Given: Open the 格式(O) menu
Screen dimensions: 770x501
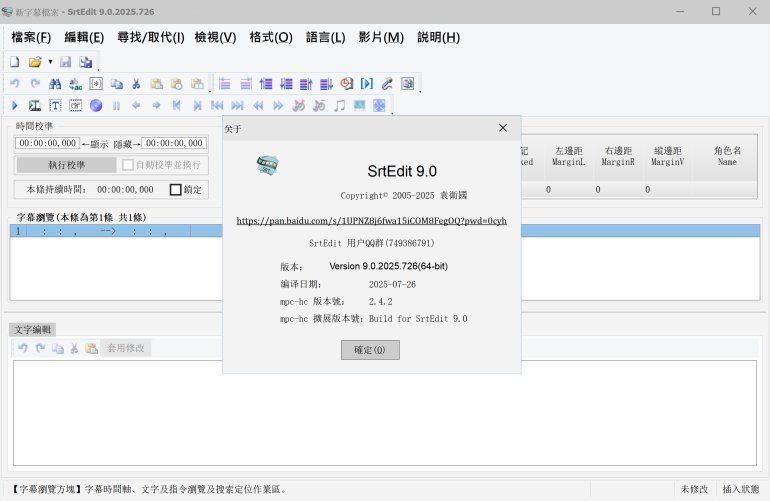Looking at the screenshot, I should [271, 37].
